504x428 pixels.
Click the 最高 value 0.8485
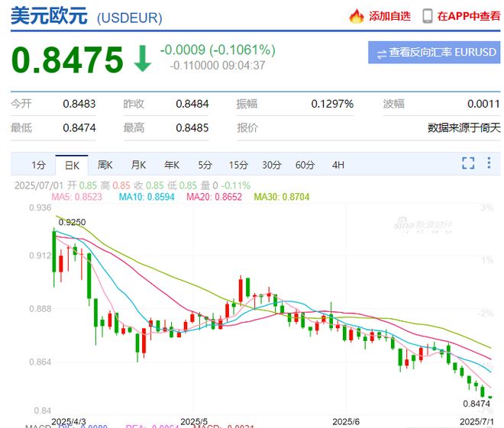point(192,128)
